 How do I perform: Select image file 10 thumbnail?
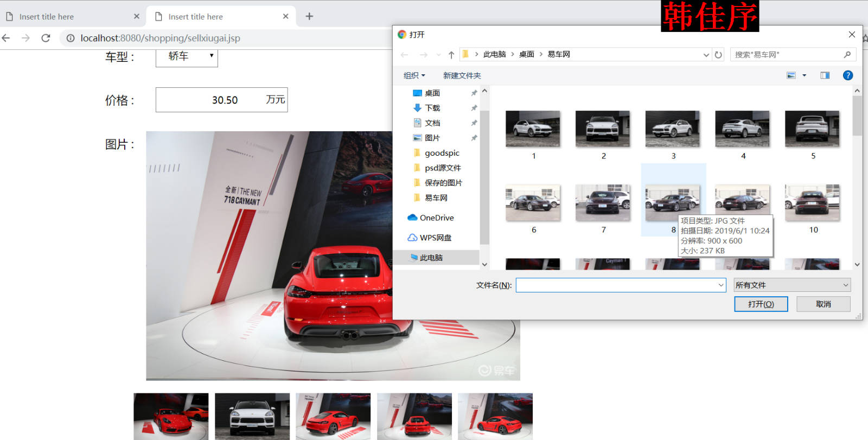coord(812,202)
